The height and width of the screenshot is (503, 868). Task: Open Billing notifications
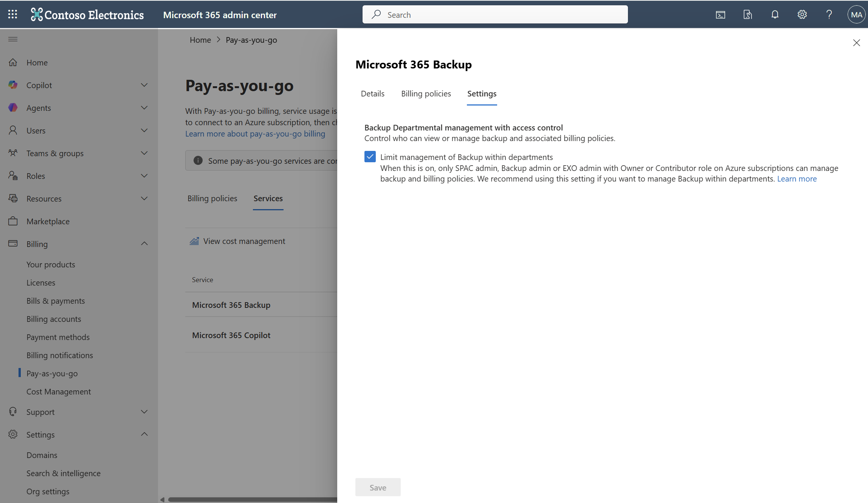pyautogui.click(x=60, y=356)
